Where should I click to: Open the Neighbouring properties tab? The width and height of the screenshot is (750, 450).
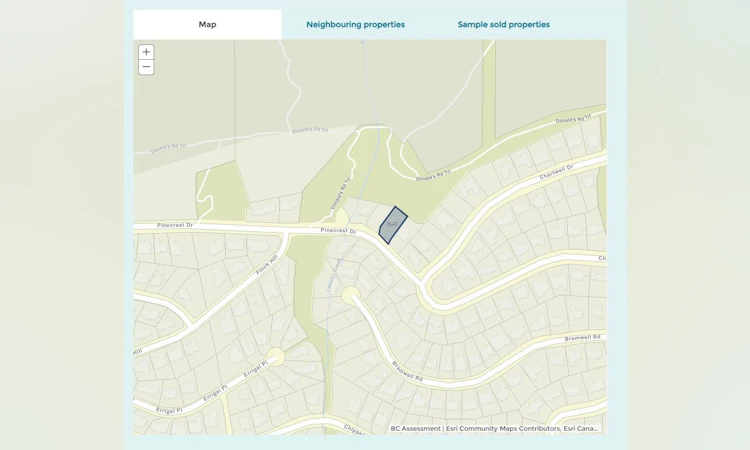(x=355, y=24)
